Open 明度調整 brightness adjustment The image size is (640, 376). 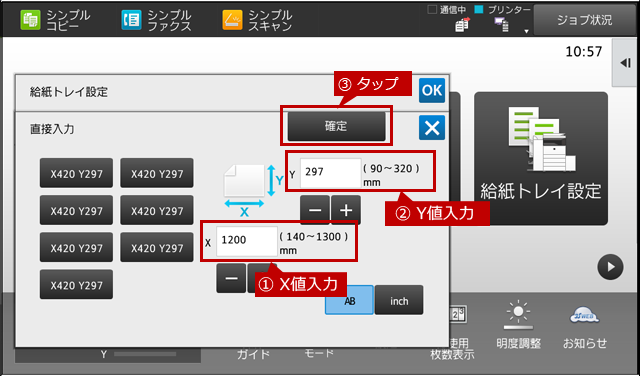(518, 325)
